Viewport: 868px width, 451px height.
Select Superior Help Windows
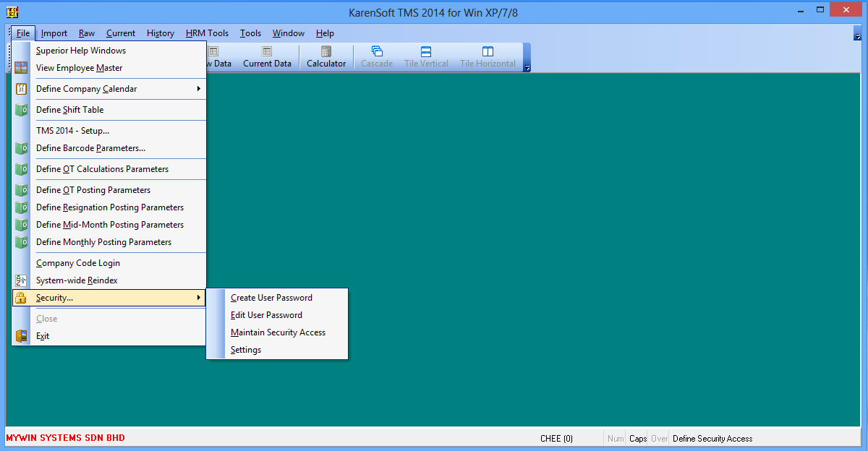click(x=109, y=51)
